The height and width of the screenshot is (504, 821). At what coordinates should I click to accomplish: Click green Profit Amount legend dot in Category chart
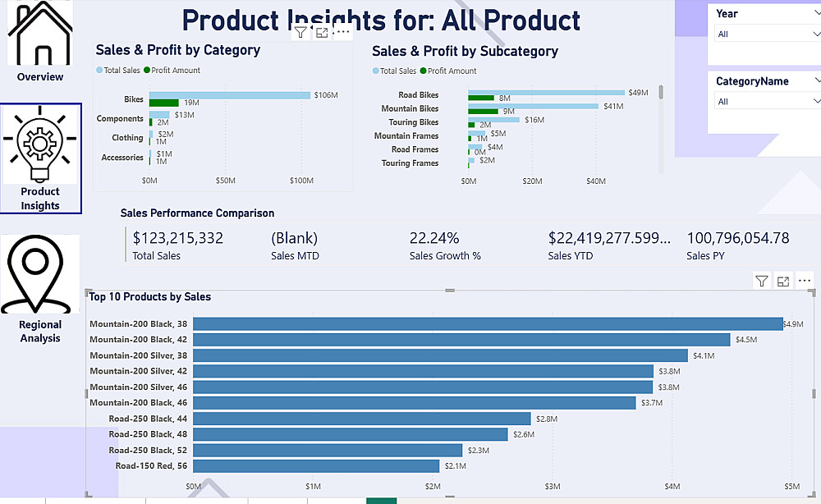[147, 71]
